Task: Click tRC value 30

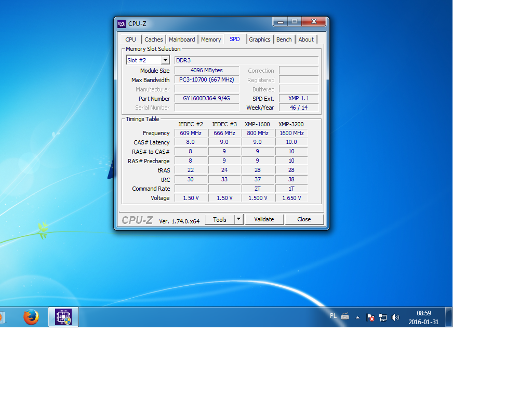Action: click(191, 179)
